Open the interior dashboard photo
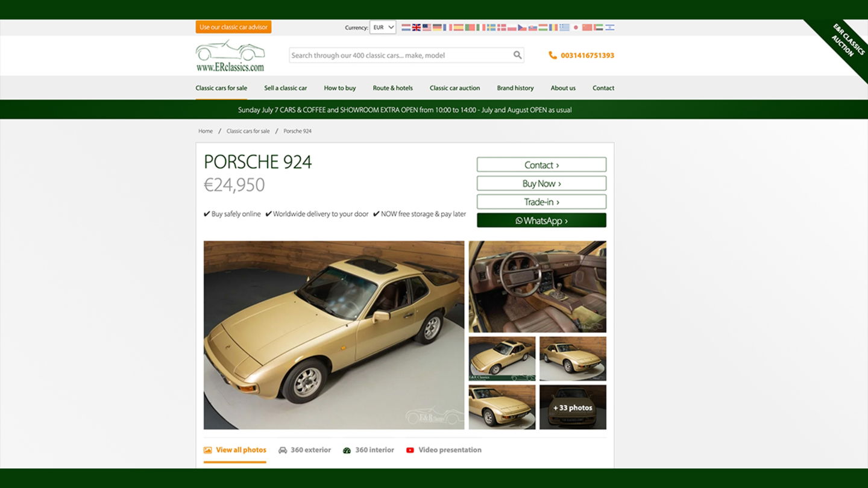The height and width of the screenshot is (488, 868). pyautogui.click(x=538, y=287)
